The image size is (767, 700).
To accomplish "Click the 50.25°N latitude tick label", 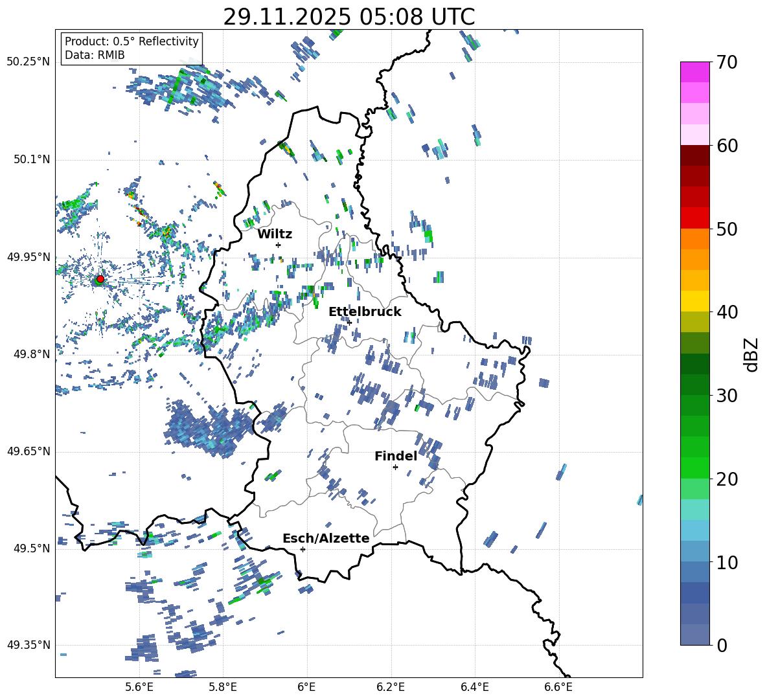I will [x=29, y=62].
